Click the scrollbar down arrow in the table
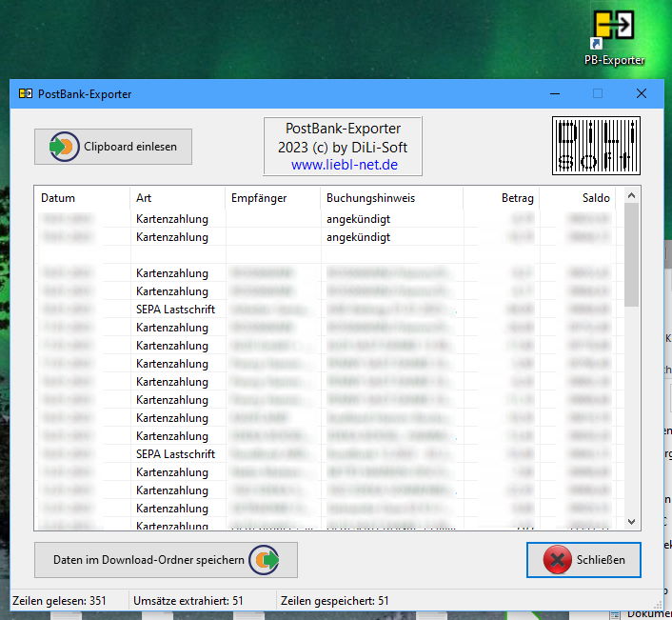 click(631, 522)
